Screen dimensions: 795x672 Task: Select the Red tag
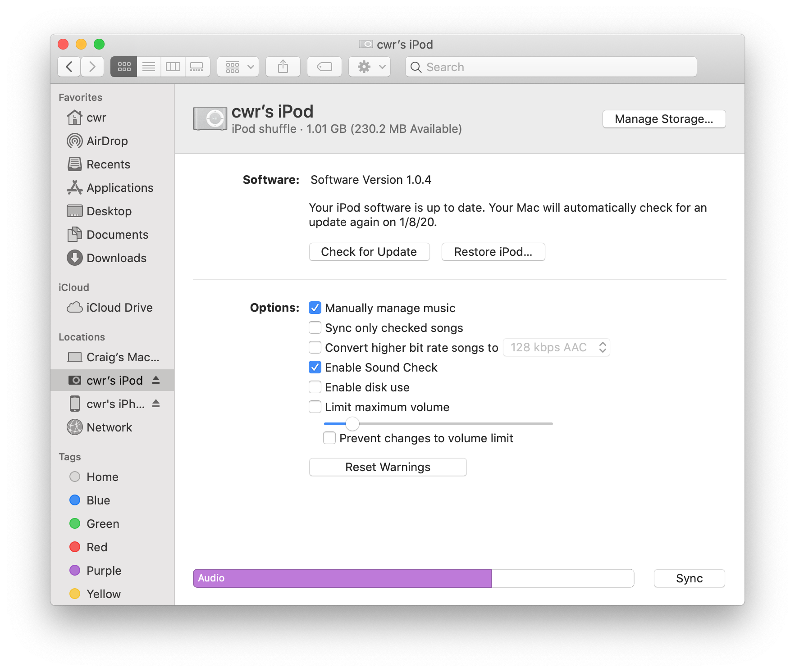pos(112,547)
